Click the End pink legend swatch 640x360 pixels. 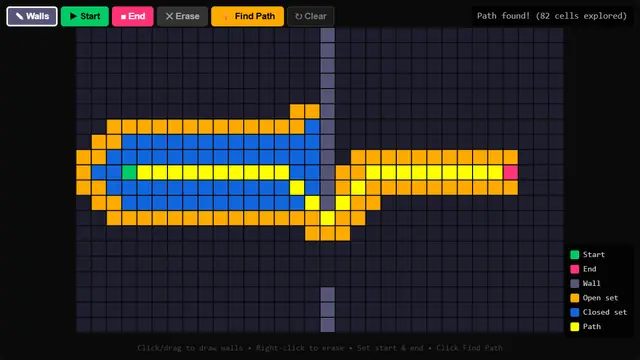coord(575,269)
